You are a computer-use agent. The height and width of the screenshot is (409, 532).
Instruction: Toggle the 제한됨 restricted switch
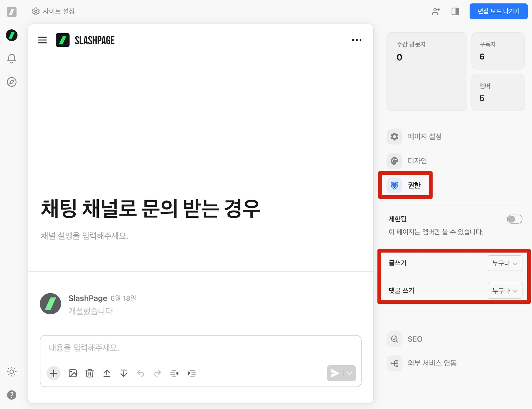tap(514, 219)
